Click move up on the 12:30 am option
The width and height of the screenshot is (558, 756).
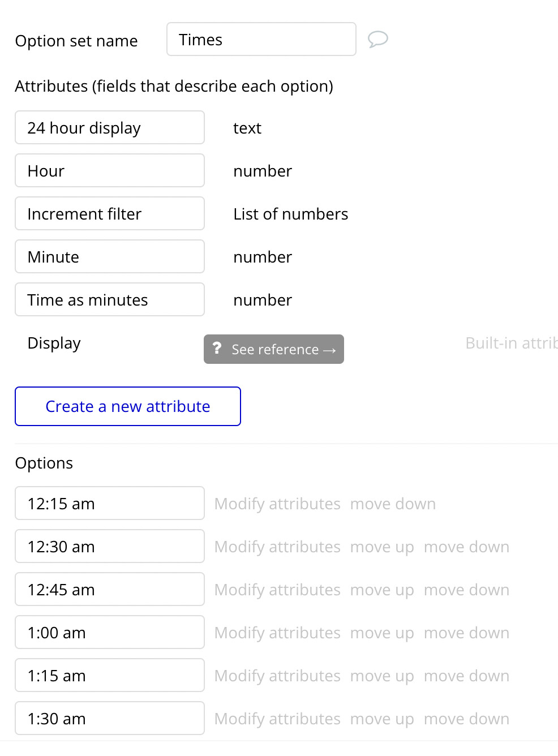pos(383,546)
